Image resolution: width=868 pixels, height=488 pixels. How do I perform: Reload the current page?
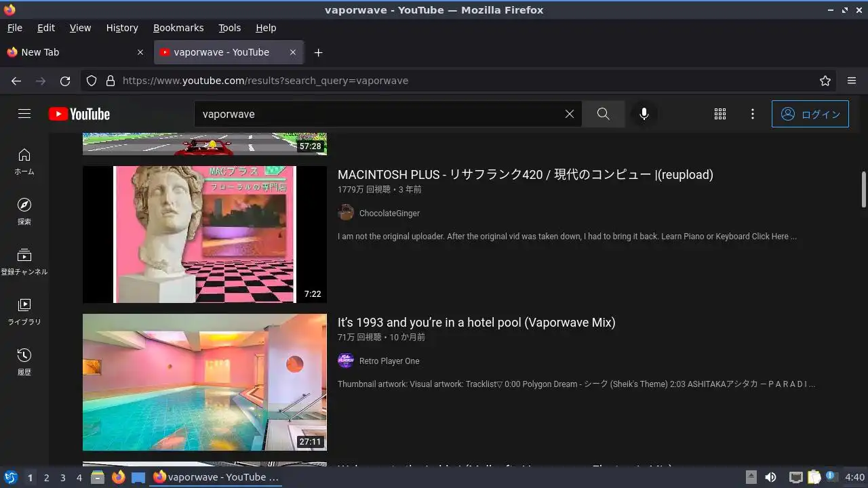tap(65, 81)
